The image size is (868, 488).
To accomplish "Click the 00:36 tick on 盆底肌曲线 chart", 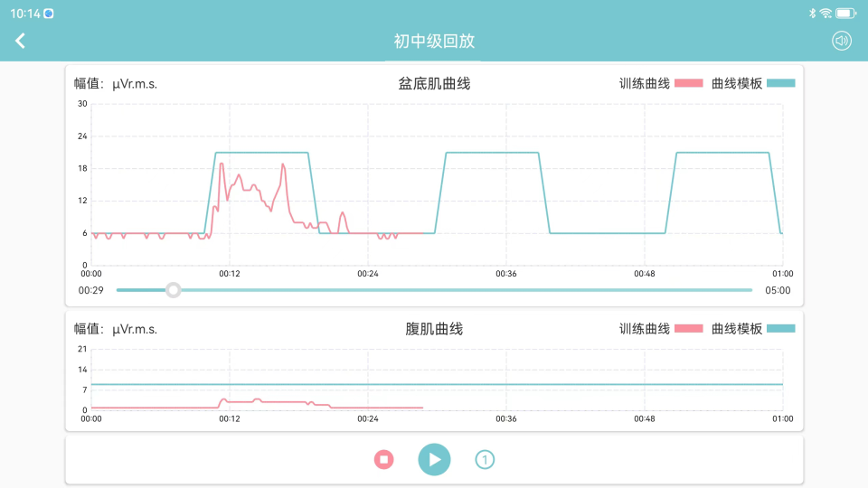I will point(506,274).
